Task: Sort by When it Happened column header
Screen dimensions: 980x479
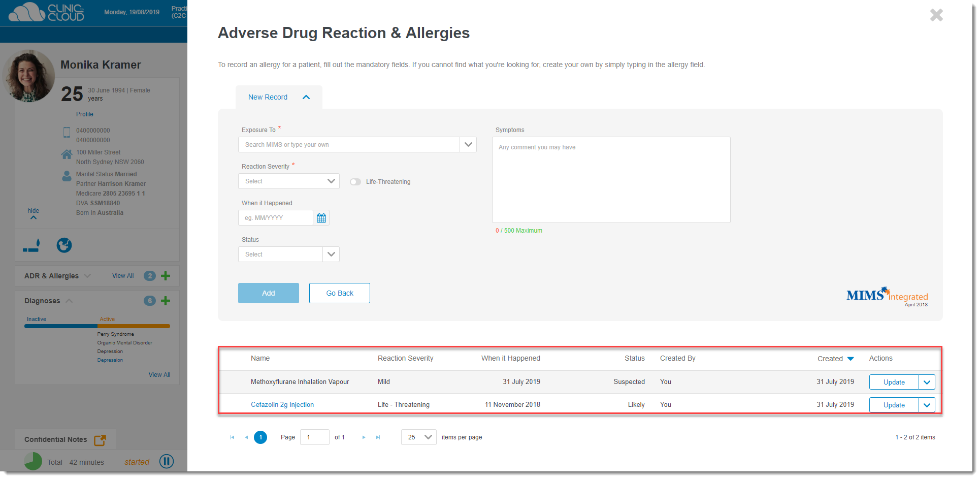Action: [x=511, y=359]
